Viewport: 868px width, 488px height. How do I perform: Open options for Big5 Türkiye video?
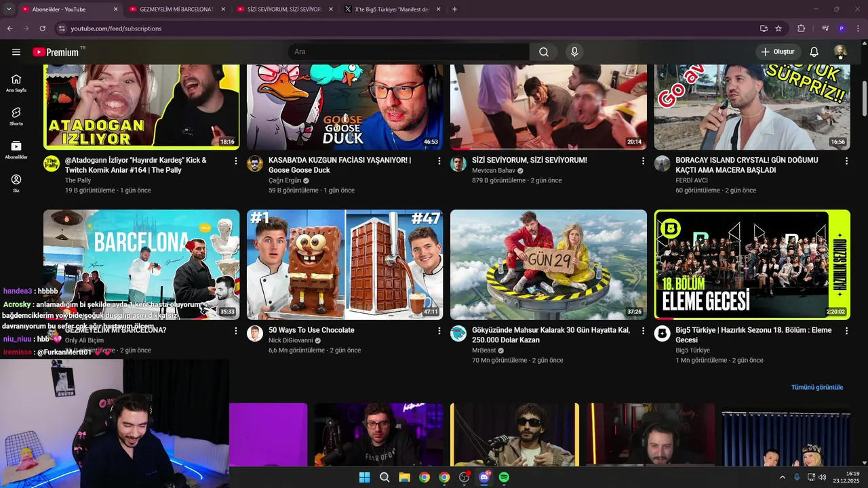pyautogui.click(x=846, y=331)
